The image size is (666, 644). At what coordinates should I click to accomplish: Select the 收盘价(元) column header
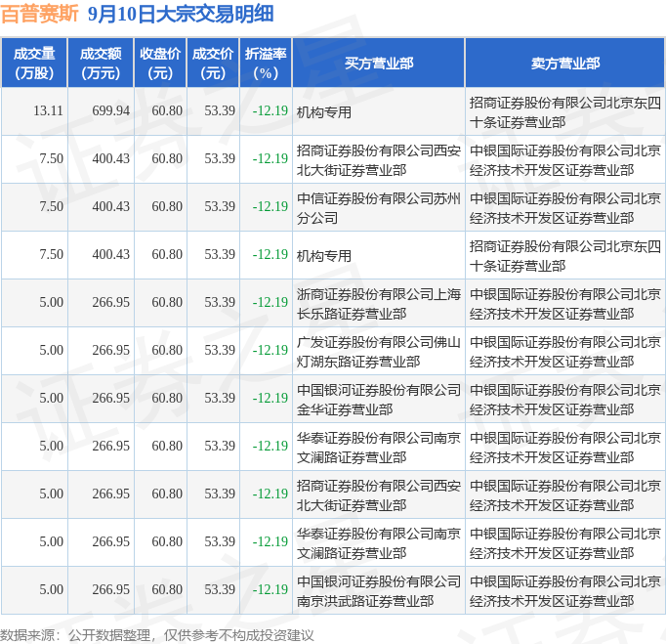pyautogui.click(x=160, y=63)
